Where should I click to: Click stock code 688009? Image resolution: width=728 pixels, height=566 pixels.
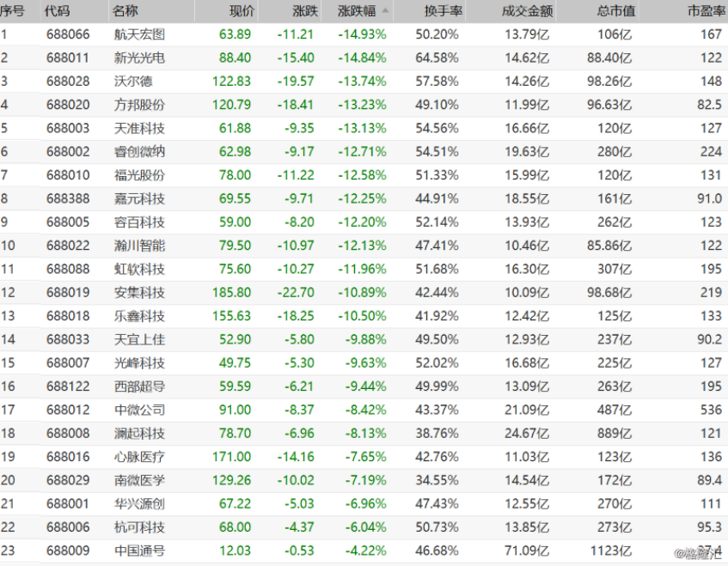point(68,551)
